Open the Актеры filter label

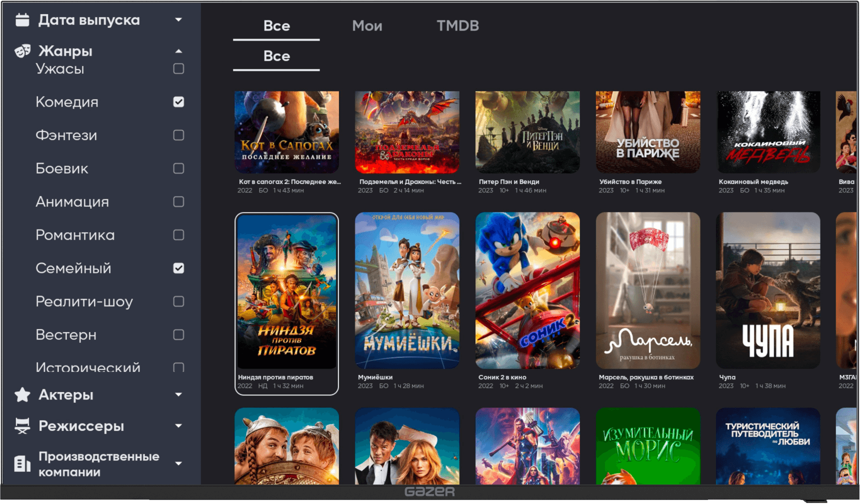point(66,395)
